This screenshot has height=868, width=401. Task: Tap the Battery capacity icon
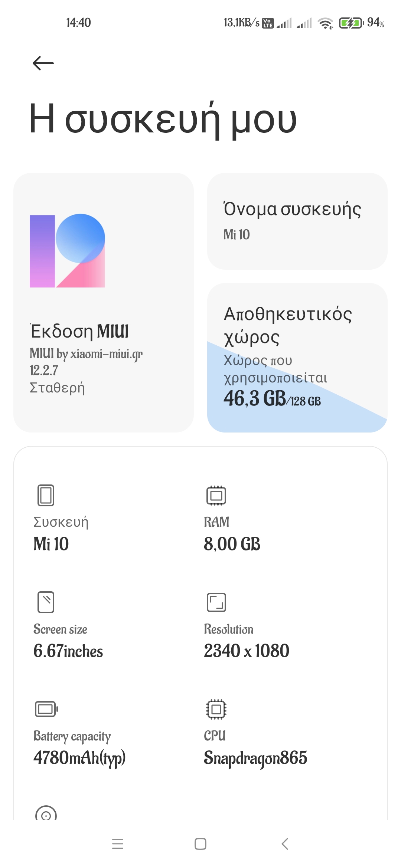46,709
